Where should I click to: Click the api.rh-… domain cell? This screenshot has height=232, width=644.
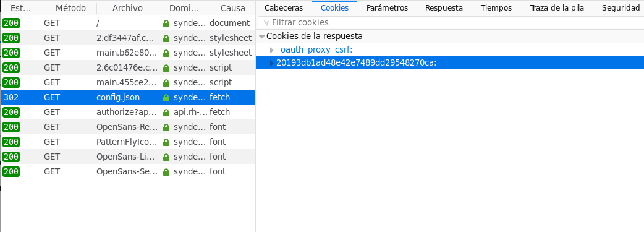(x=190, y=112)
